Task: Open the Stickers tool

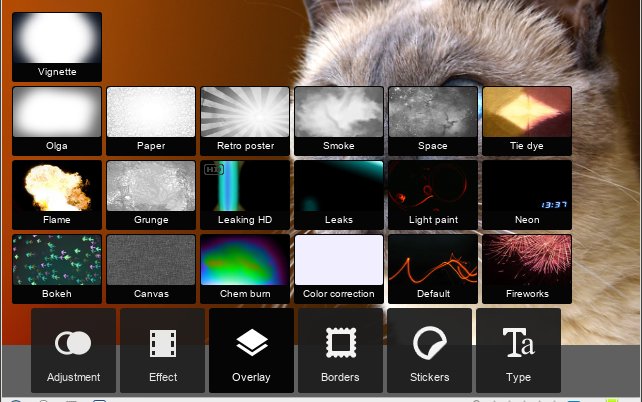Action: click(x=430, y=350)
